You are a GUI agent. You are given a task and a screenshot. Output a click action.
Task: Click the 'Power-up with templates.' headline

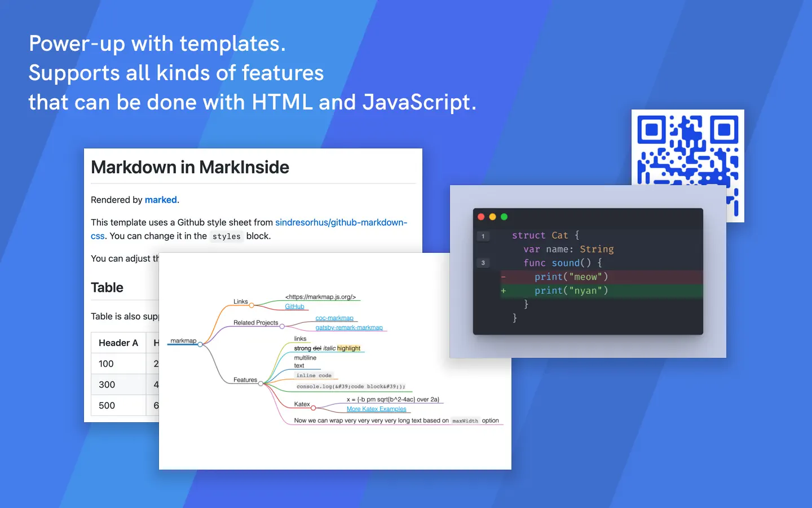tap(157, 43)
